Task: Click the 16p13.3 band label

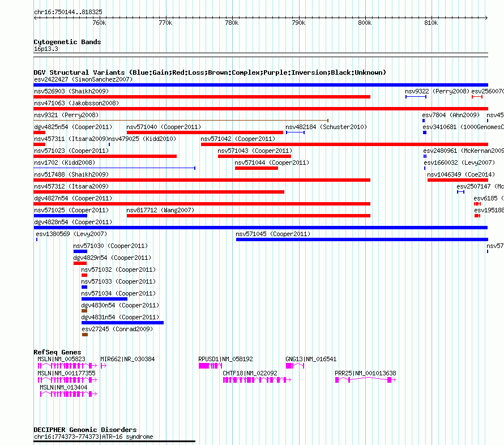Action: click(x=46, y=49)
